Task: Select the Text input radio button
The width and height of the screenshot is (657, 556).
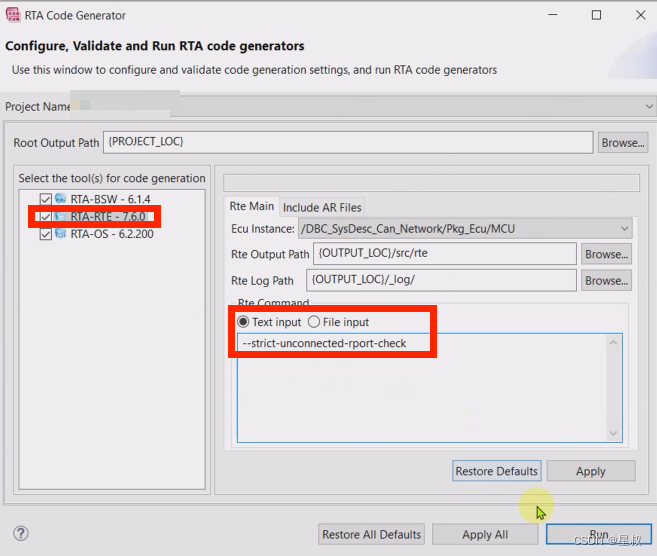Action: click(x=243, y=322)
